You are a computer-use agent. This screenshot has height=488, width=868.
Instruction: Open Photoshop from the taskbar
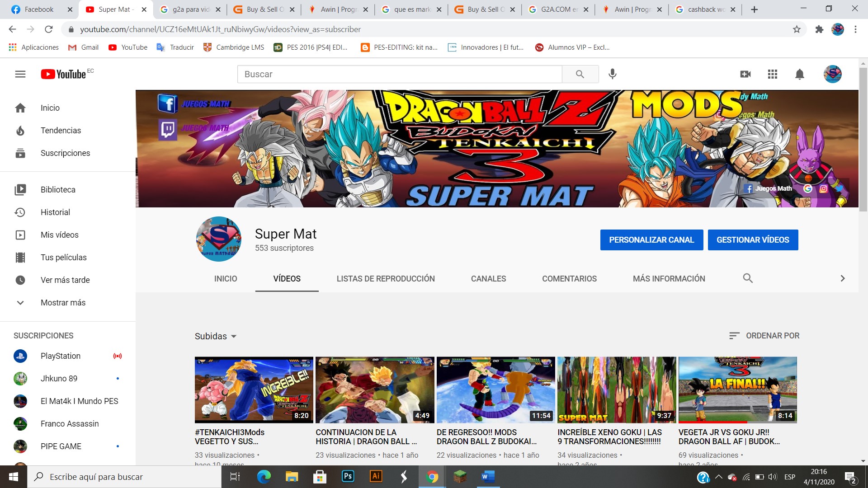(x=348, y=477)
